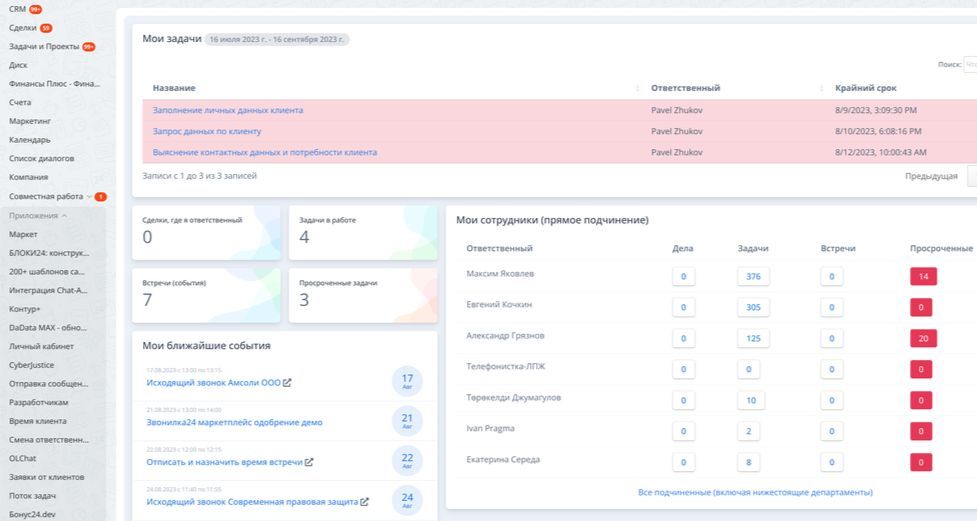Click the date range filter badge
Image resolution: width=977 pixels, height=521 pixels.
click(x=277, y=39)
